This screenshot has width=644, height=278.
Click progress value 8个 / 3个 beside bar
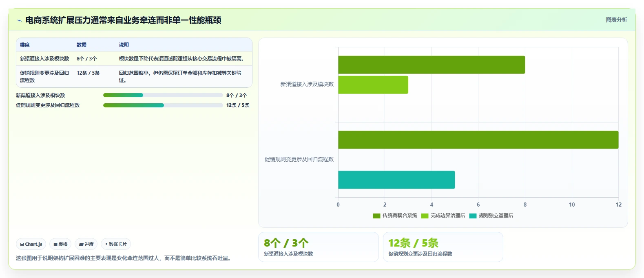[x=237, y=95]
